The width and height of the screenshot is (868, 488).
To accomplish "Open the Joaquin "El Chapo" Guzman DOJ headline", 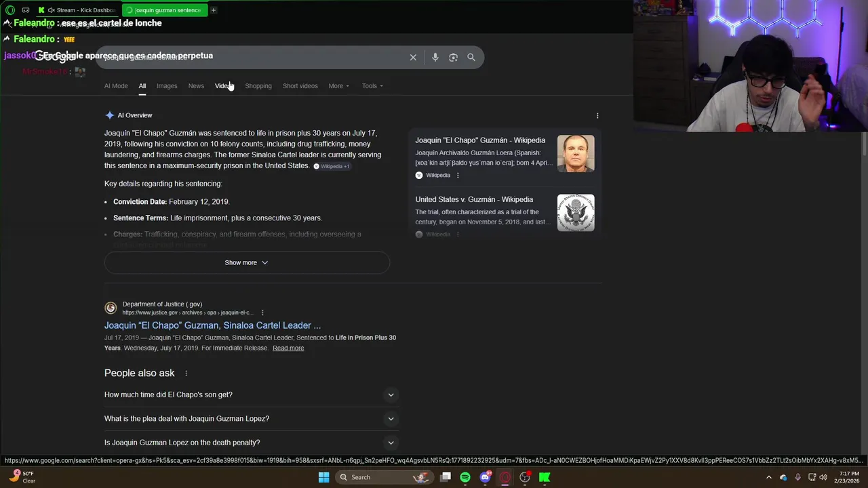I will 212,325.
